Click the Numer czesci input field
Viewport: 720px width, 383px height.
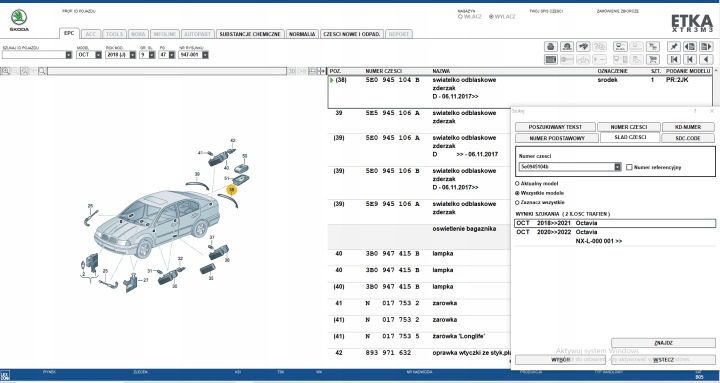pos(567,167)
